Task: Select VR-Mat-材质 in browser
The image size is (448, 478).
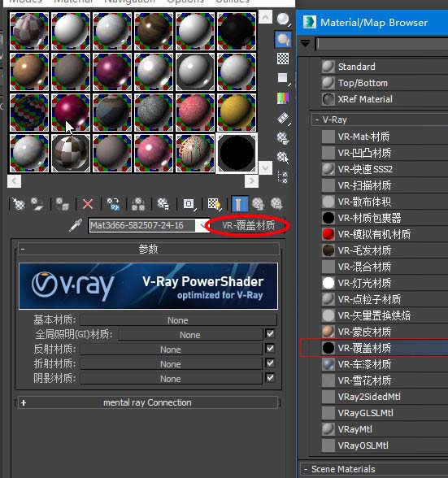Action: pos(385,137)
